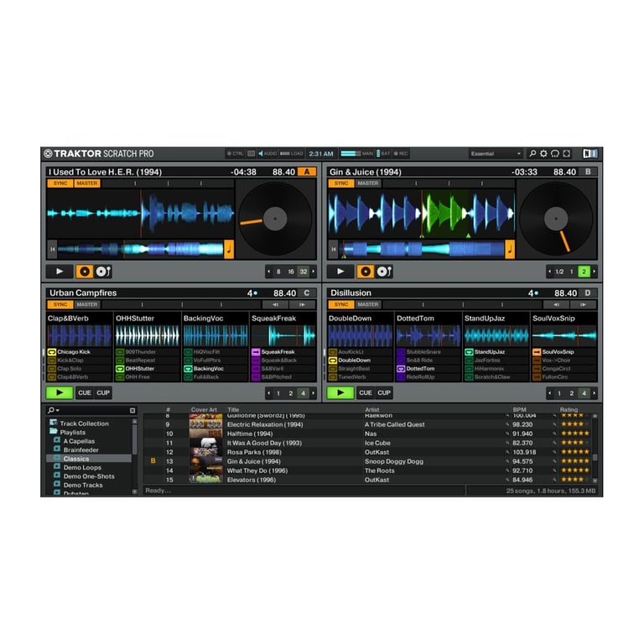
Task: Increase Deck A loop size with right arrow
Action: 314,272
